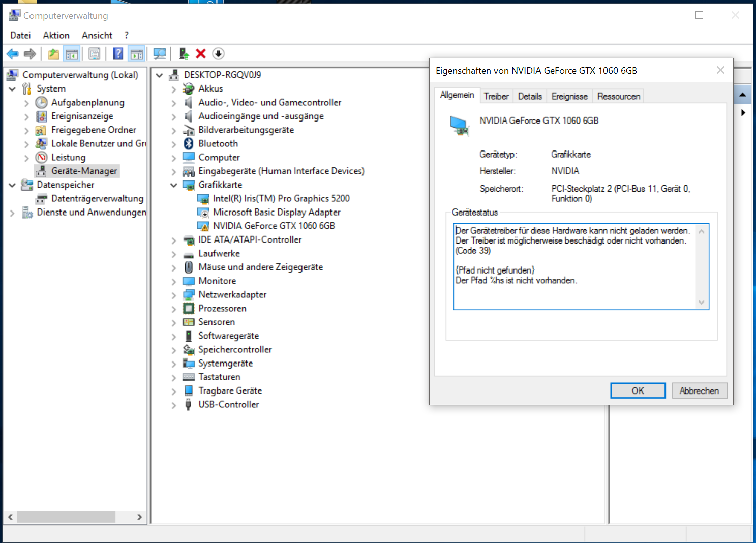Image resolution: width=756 pixels, height=543 pixels.
Task: Click the update driver icon with green arrow
Action: [x=184, y=54]
